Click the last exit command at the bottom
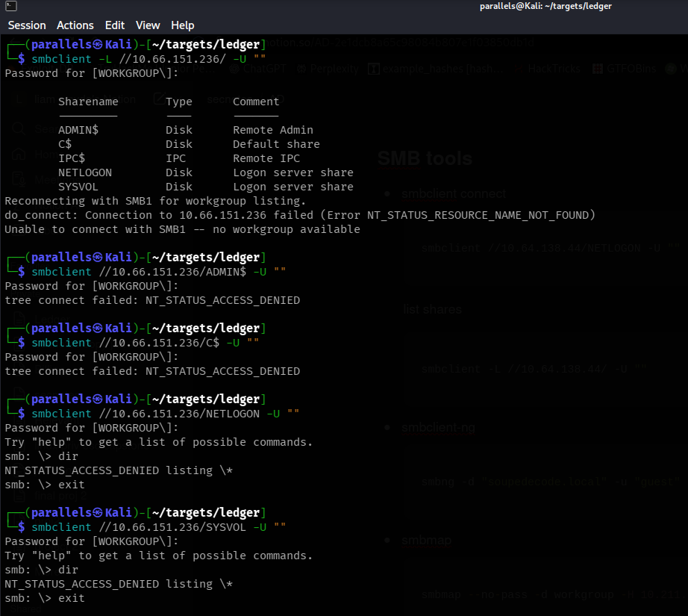 pos(71,598)
